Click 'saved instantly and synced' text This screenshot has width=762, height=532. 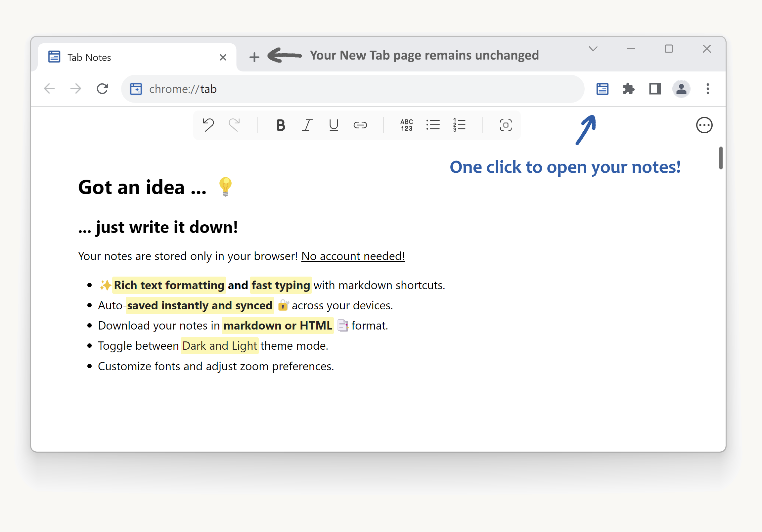pyautogui.click(x=200, y=306)
